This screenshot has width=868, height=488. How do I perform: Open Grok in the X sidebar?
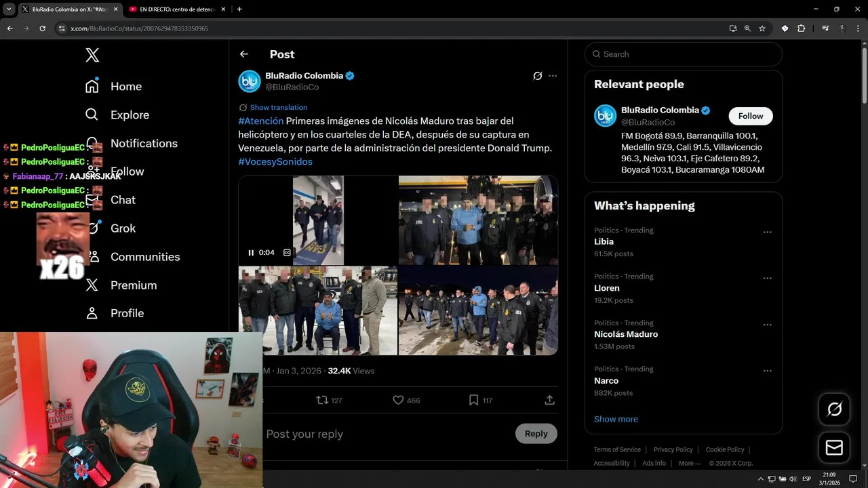pos(110,228)
